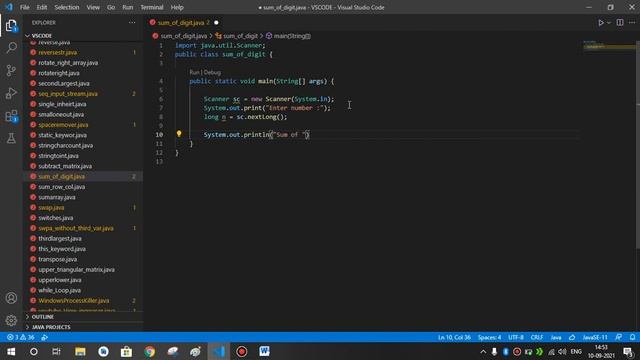This screenshot has height=360, width=640.
Task: Open the File menu
Action: click(24, 7)
